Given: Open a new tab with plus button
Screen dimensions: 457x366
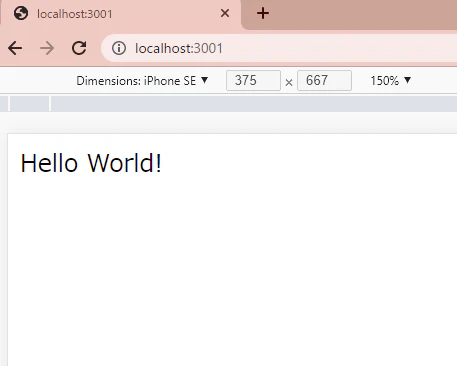Looking at the screenshot, I should click(x=263, y=13).
